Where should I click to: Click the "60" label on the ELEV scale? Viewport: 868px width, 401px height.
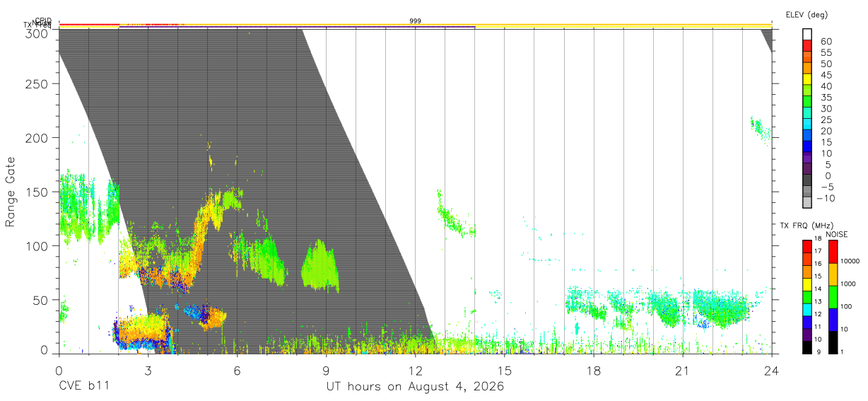click(825, 41)
